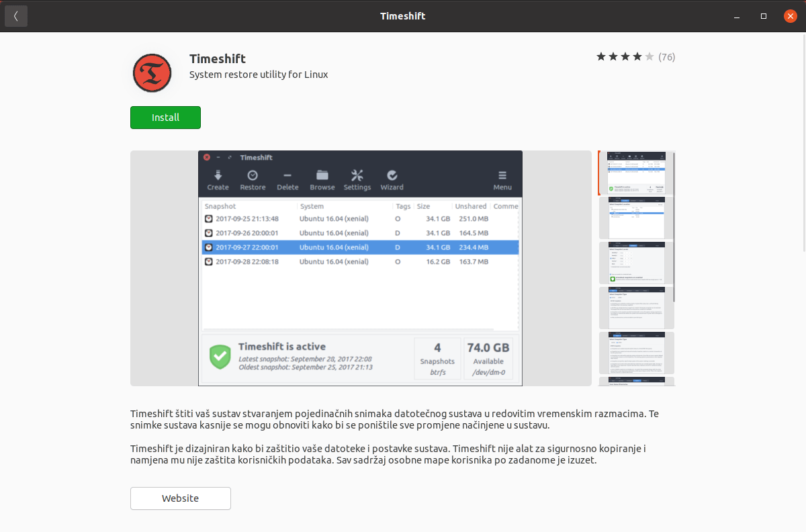This screenshot has width=806, height=532.
Task: Install the Timeshift application
Action: (x=165, y=118)
